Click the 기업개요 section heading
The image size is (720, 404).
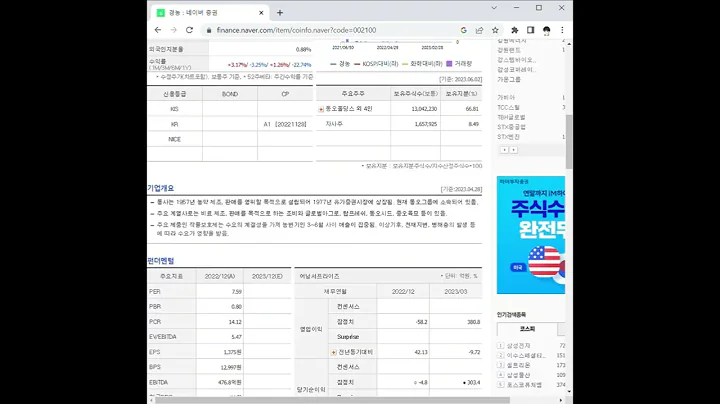coord(161,188)
